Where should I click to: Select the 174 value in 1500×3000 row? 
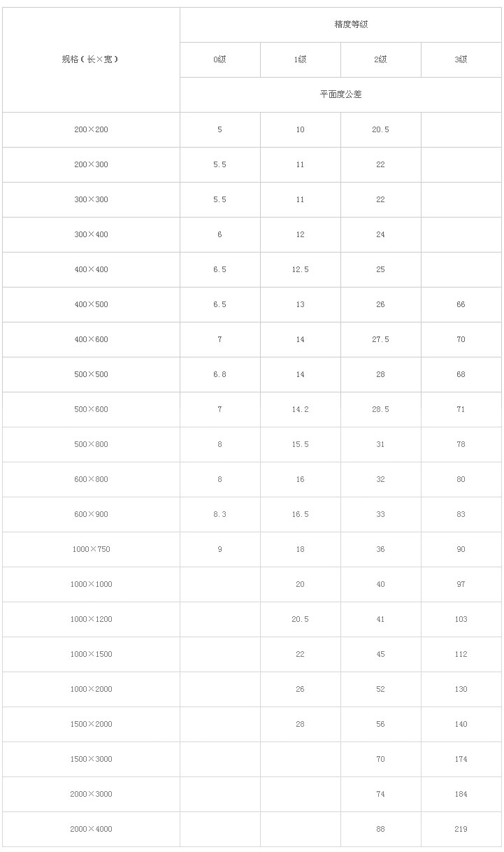[x=461, y=759]
